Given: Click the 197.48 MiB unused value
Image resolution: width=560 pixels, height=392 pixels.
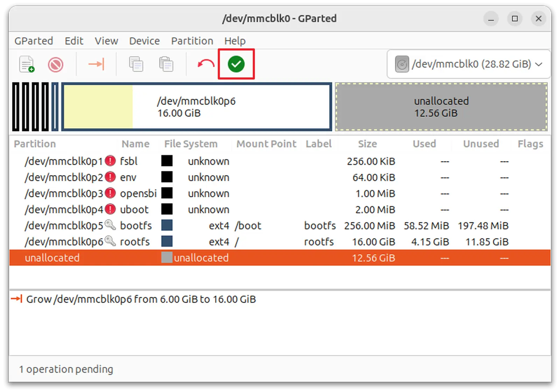Looking at the screenshot, I should (x=483, y=226).
